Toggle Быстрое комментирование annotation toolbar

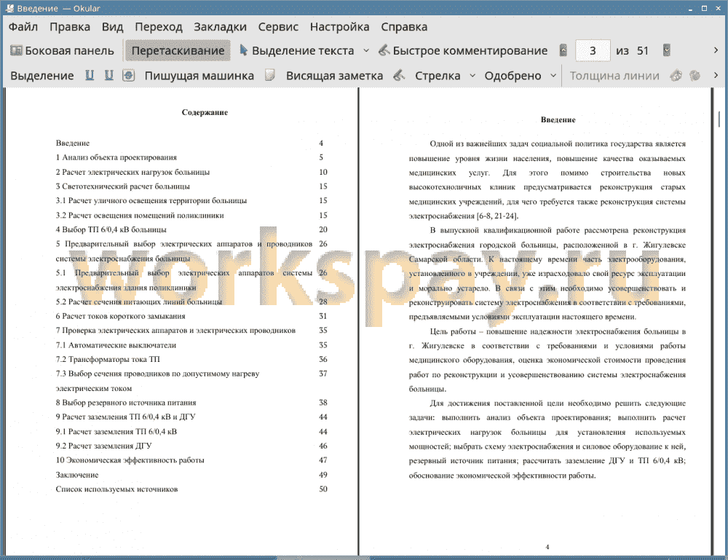pos(463,51)
